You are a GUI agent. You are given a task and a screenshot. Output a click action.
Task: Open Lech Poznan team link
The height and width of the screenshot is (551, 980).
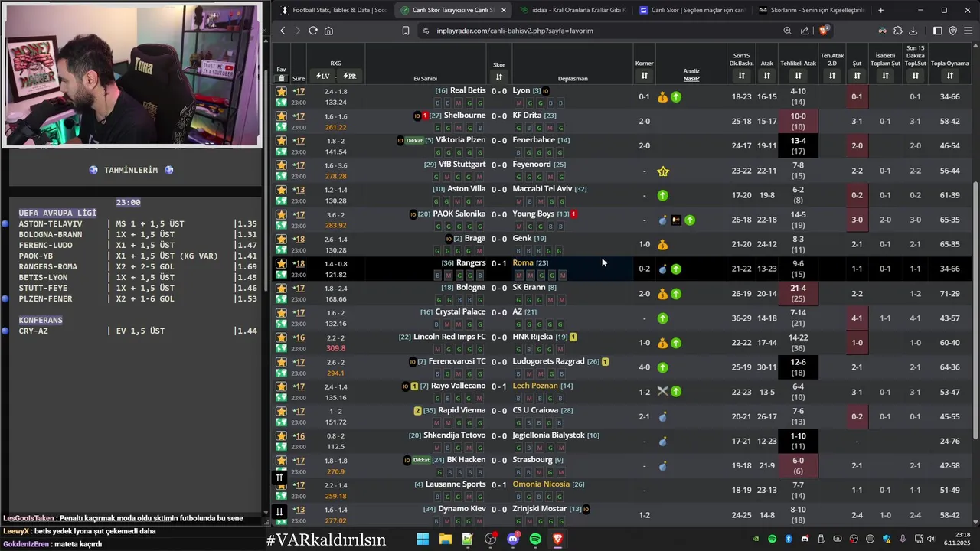click(x=535, y=386)
